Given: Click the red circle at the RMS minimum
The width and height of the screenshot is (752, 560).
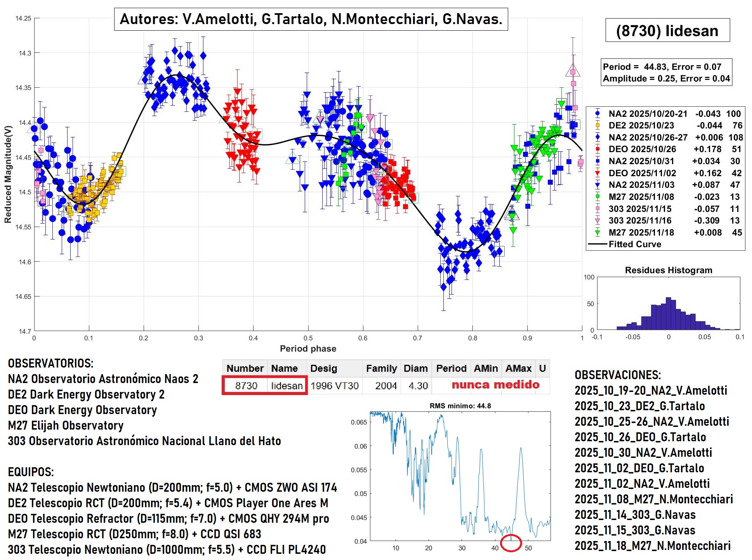Looking at the screenshot, I should point(511,543).
